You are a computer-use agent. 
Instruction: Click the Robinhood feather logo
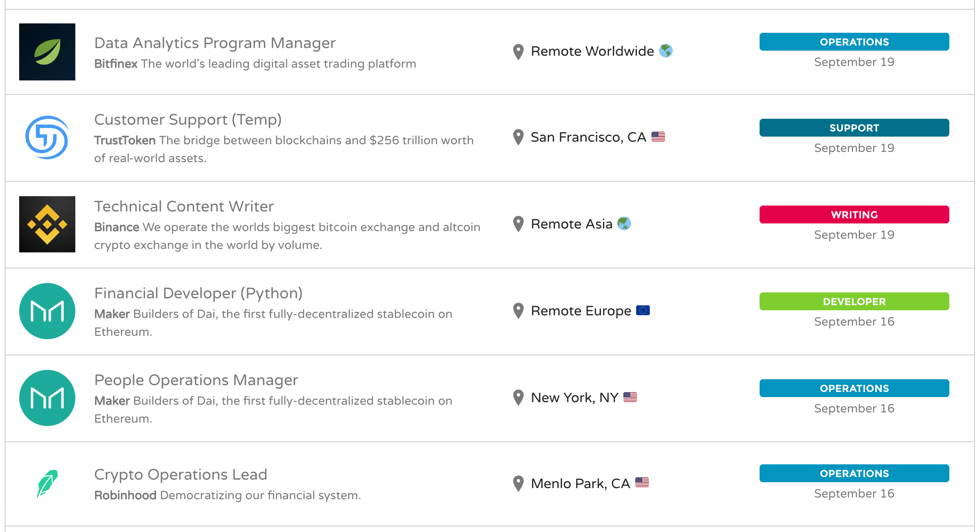[47, 483]
